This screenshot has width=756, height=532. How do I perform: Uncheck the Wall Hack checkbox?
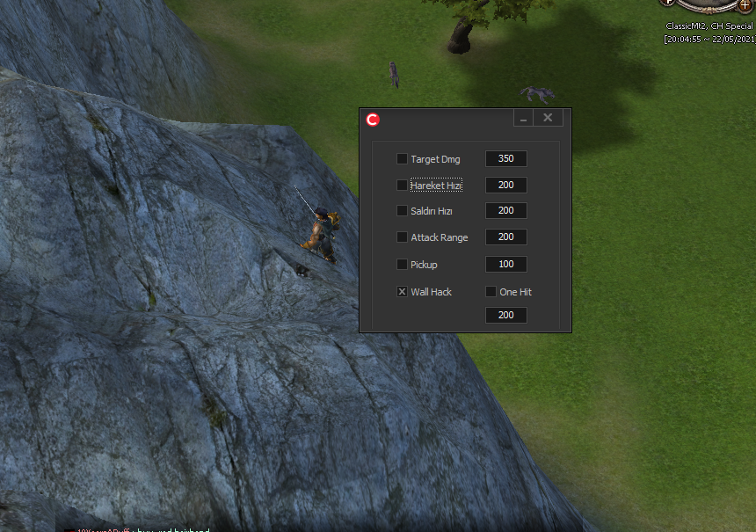tap(402, 292)
